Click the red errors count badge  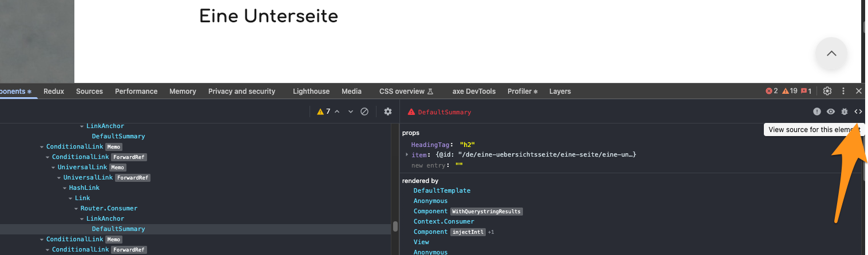coord(772,91)
